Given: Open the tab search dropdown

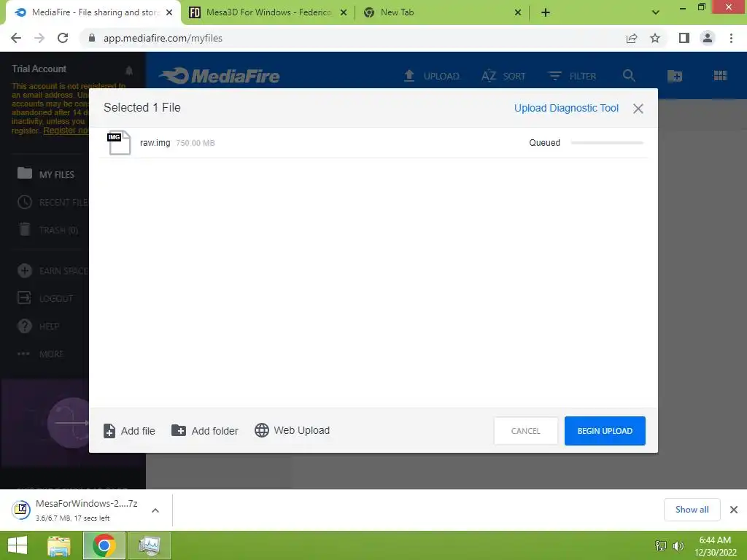Looking at the screenshot, I should [x=656, y=12].
